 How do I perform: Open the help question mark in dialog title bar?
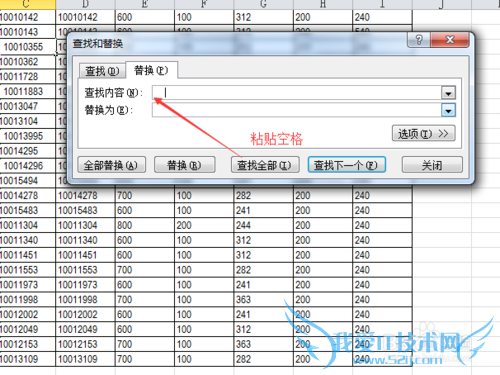pos(419,40)
